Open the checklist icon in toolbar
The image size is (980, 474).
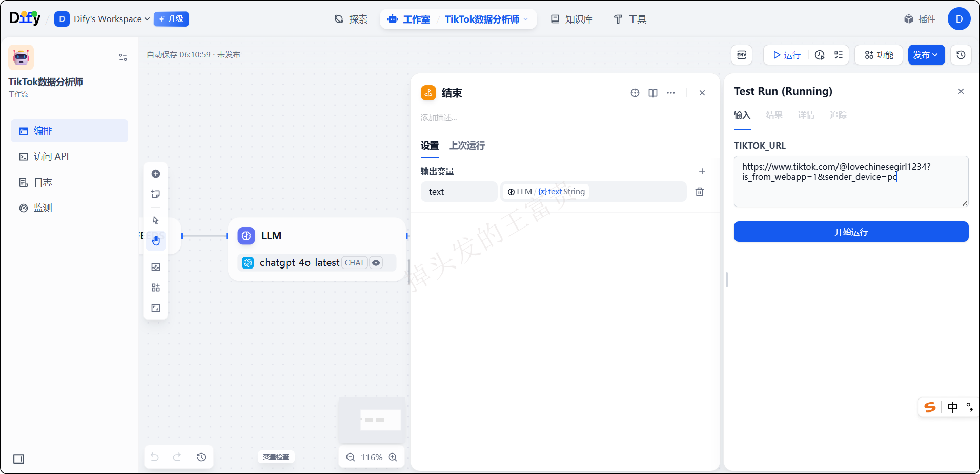[839, 55]
